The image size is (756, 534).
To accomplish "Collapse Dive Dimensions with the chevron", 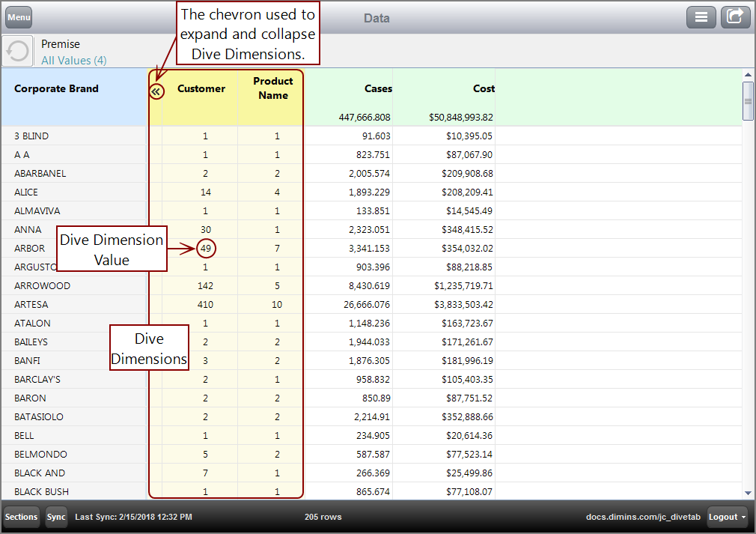I will [156, 91].
